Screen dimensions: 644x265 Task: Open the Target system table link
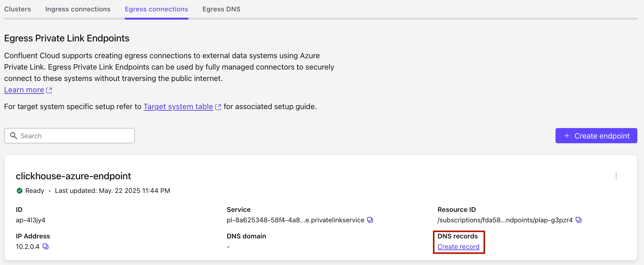click(178, 107)
